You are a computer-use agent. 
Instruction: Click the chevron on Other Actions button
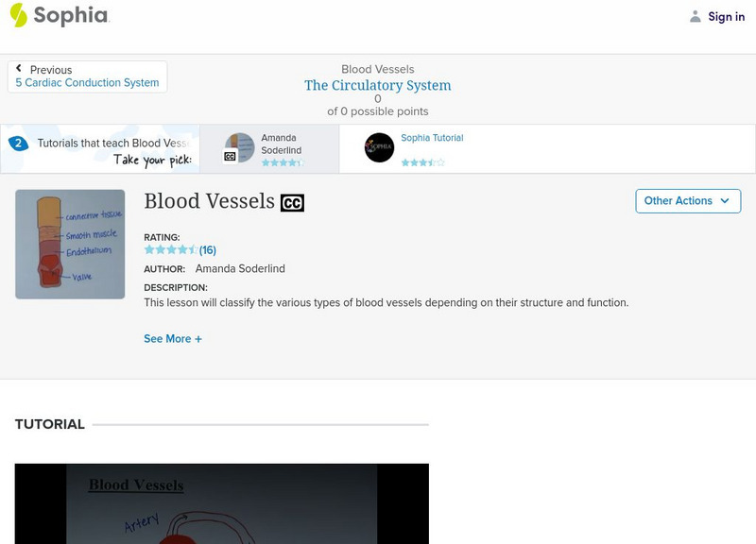725,201
